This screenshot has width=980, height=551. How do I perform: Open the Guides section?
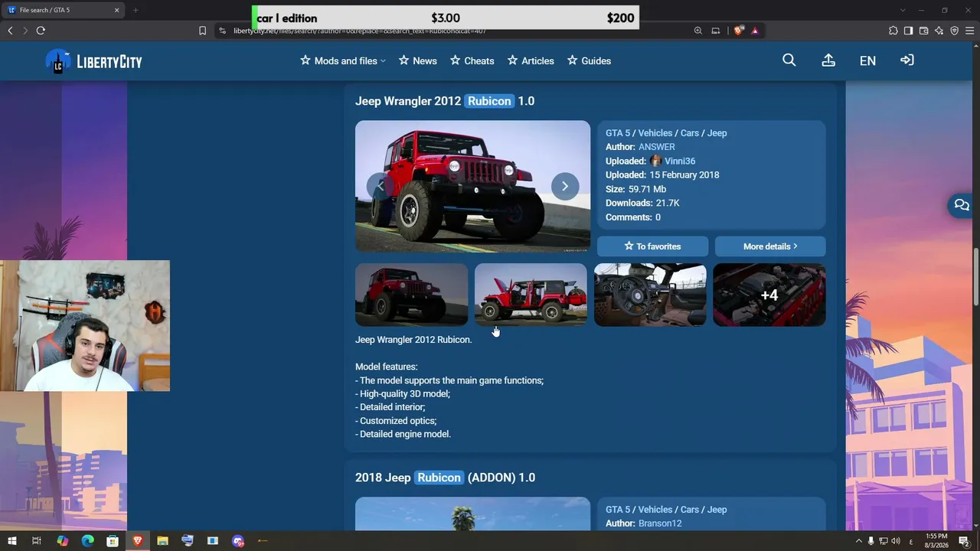coord(589,60)
